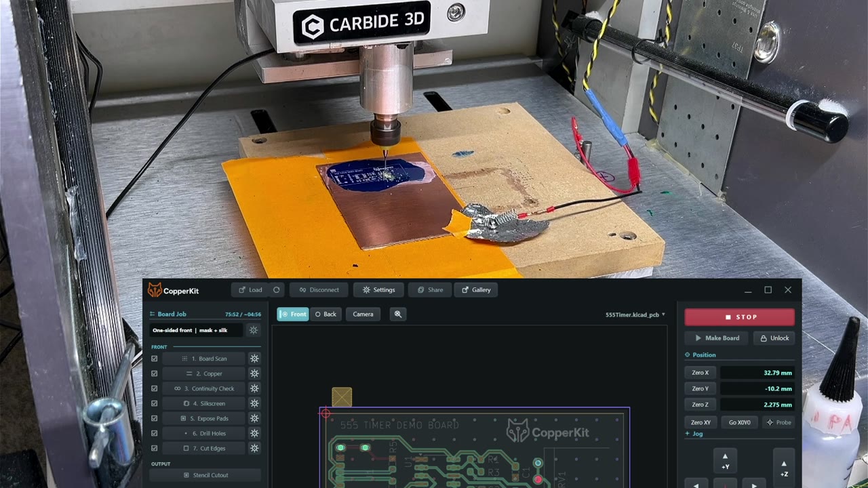Open the One-sided front mask + silk selector
The image size is (868, 488).
click(196, 330)
